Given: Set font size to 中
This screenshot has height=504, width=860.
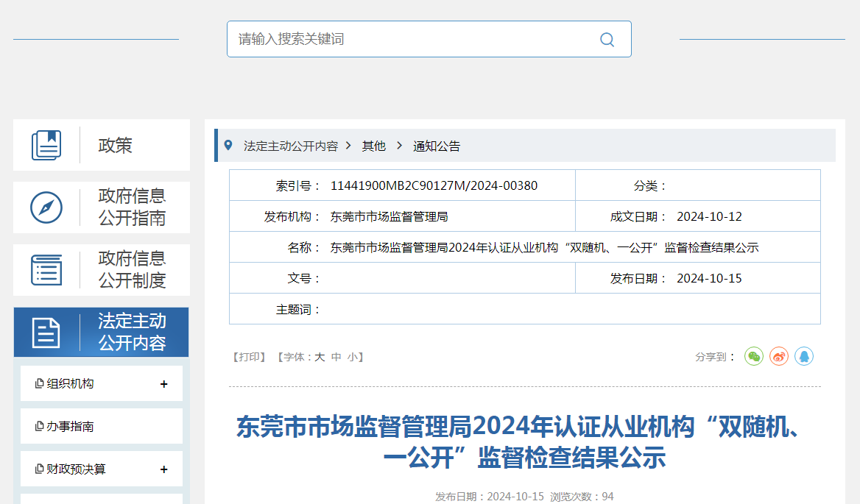Looking at the screenshot, I should 336,358.
